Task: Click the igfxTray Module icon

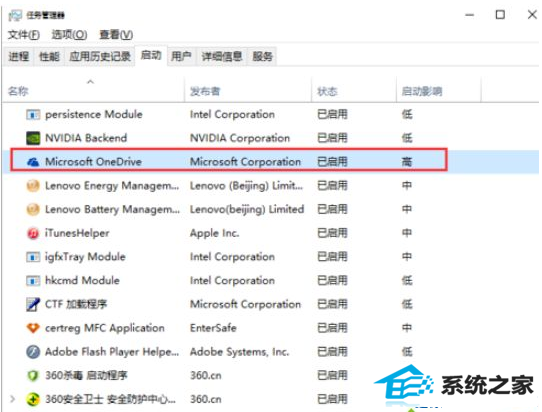Action: (x=33, y=257)
